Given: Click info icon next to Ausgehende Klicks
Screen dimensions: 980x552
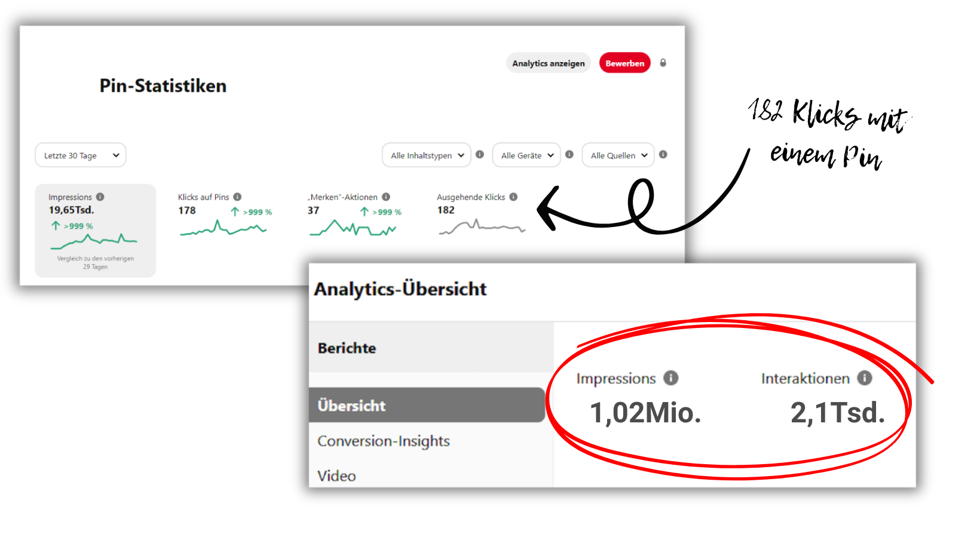Looking at the screenshot, I should [x=513, y=197].
